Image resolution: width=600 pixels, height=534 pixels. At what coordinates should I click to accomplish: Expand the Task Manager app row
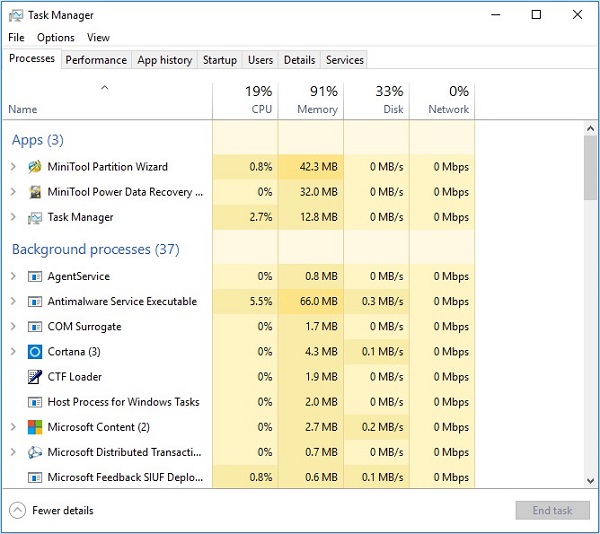point(13,217)
